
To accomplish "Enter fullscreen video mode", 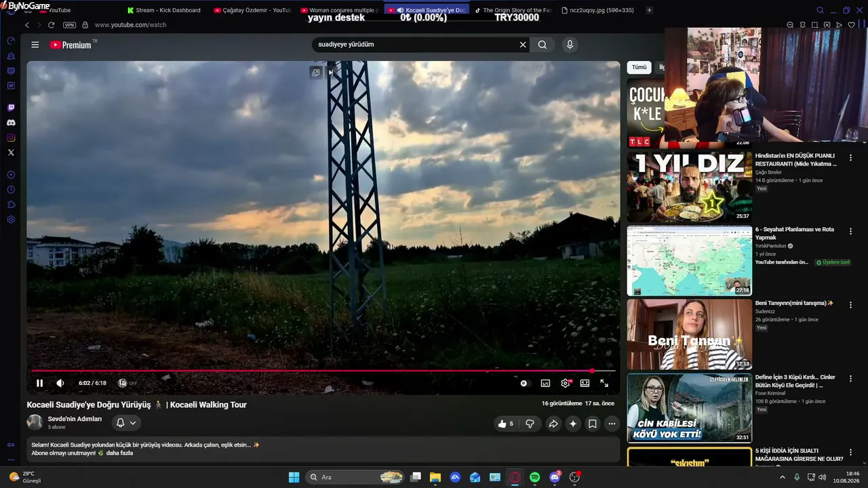I will tap(604, 383).
